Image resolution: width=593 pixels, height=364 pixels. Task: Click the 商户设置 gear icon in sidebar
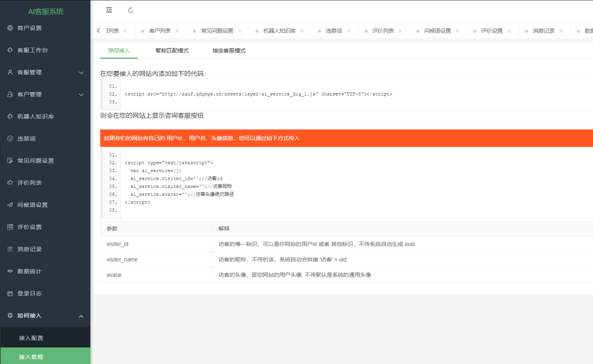click(x=10, y=28)
